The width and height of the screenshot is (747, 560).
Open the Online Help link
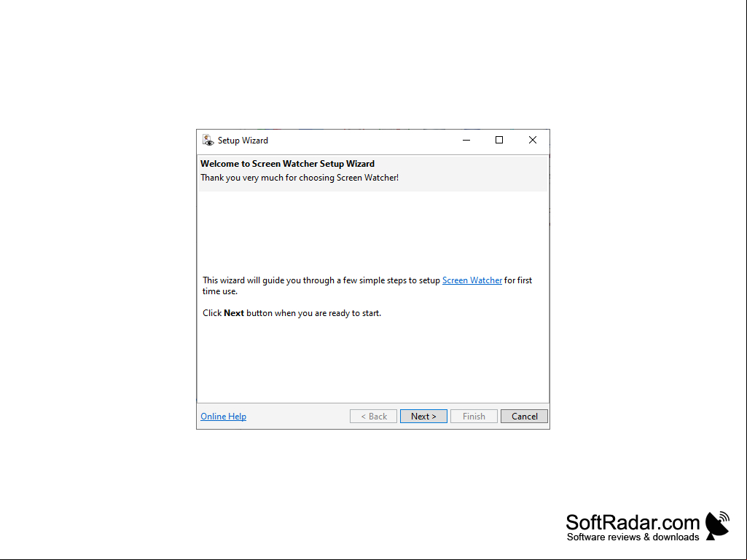[x=224, y=417]
